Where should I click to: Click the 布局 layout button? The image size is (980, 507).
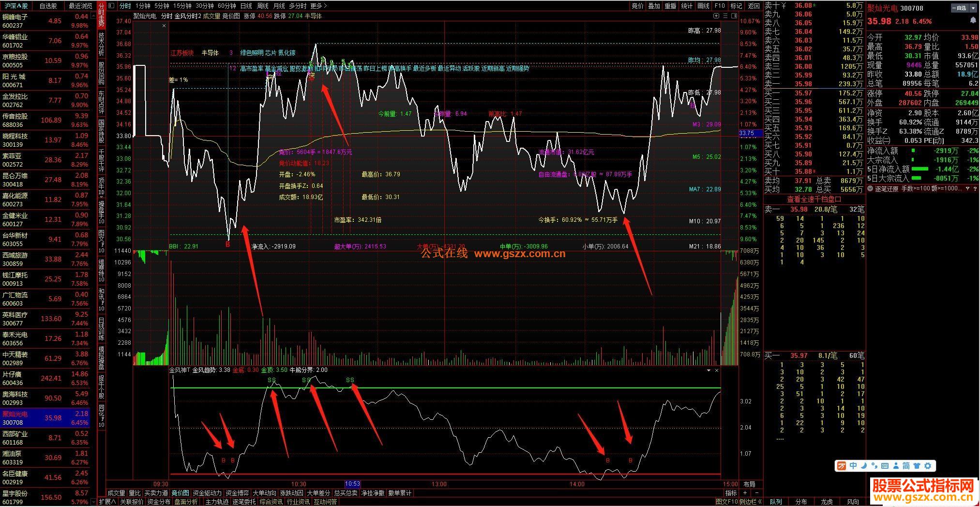749,484
